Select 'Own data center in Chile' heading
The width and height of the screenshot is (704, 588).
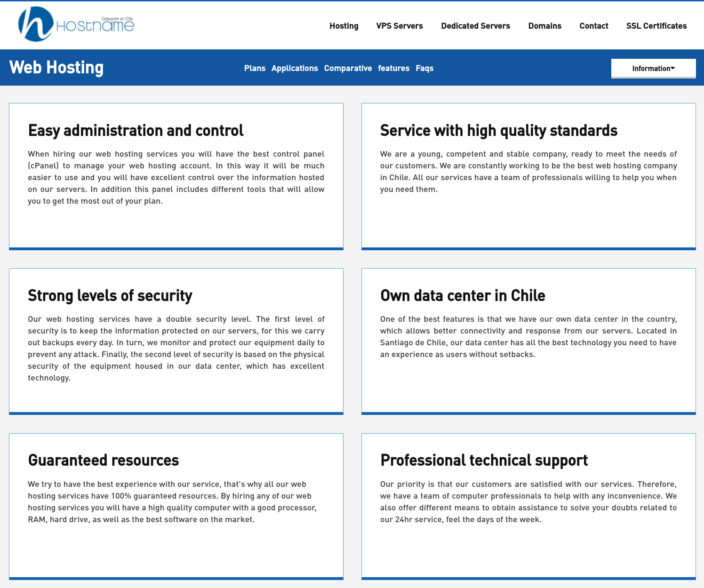click(x=463, y=295)
